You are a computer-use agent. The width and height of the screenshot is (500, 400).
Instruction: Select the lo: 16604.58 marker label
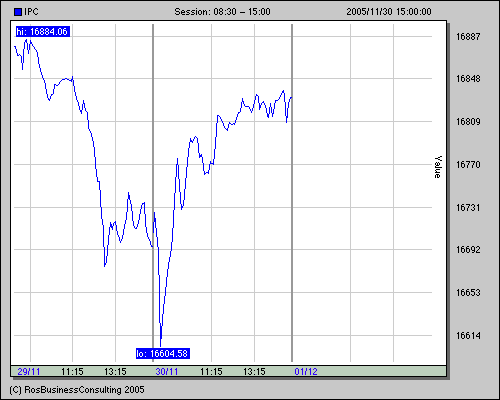(163, 353)
